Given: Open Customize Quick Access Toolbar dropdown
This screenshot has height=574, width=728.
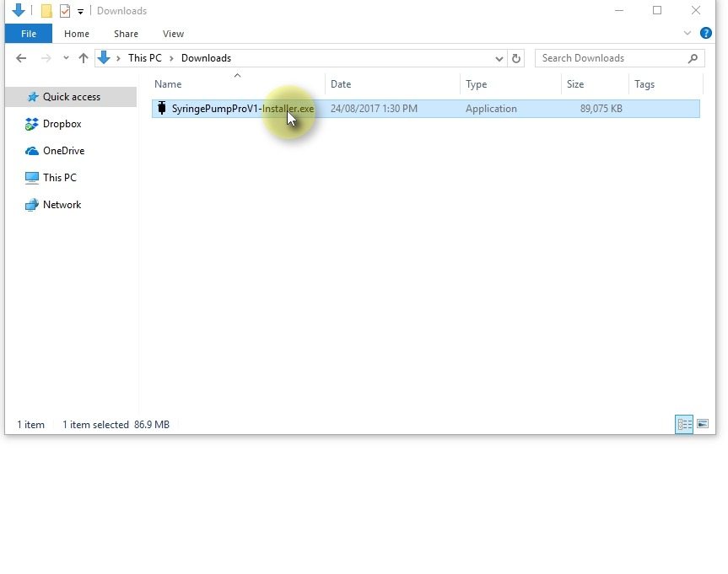Looking at the screenshot, I should coord(80,12).
